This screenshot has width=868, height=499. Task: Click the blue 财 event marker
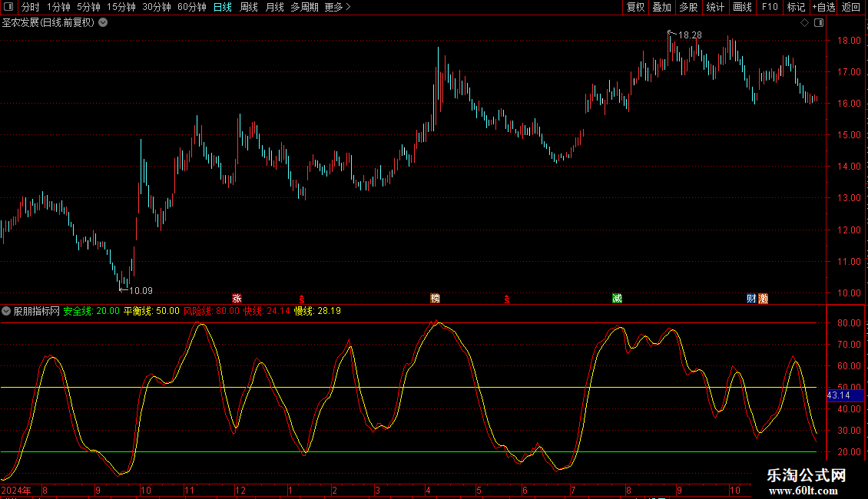(x=751, y=299)
